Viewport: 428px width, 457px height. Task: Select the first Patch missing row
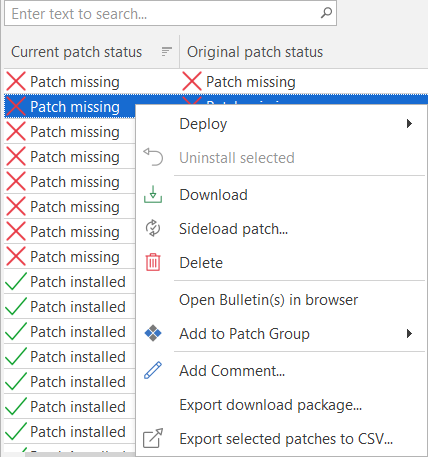(x=216, y=82)
